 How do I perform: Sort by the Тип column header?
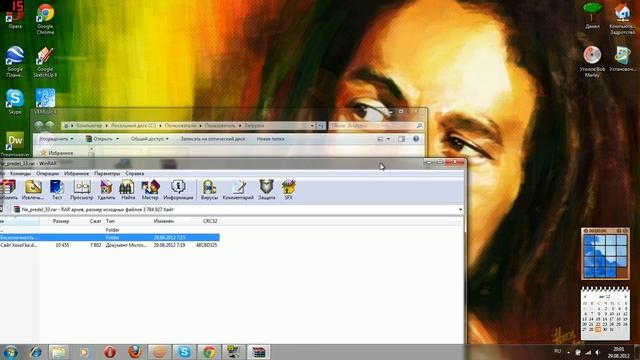(x=110, y=221)
